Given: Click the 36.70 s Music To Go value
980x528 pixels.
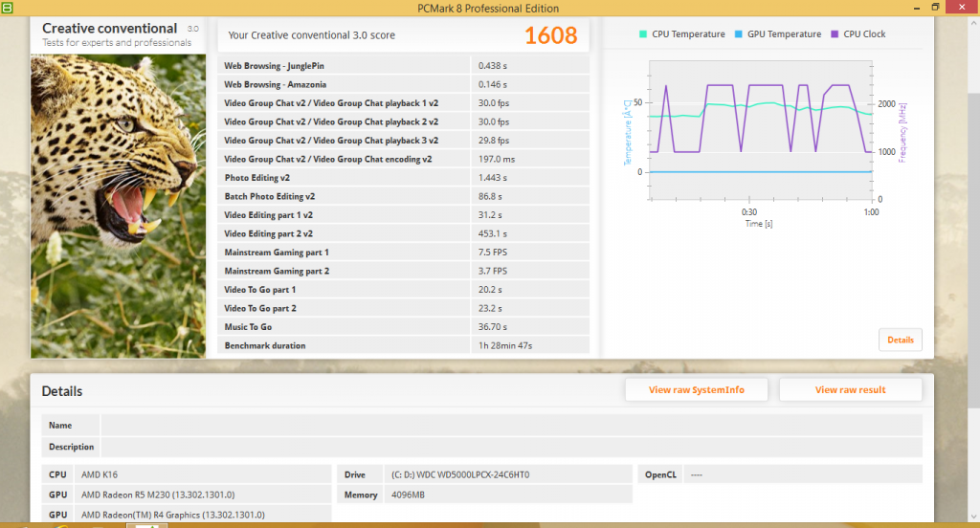Looking at the screenshot, I should click(493, 327).
